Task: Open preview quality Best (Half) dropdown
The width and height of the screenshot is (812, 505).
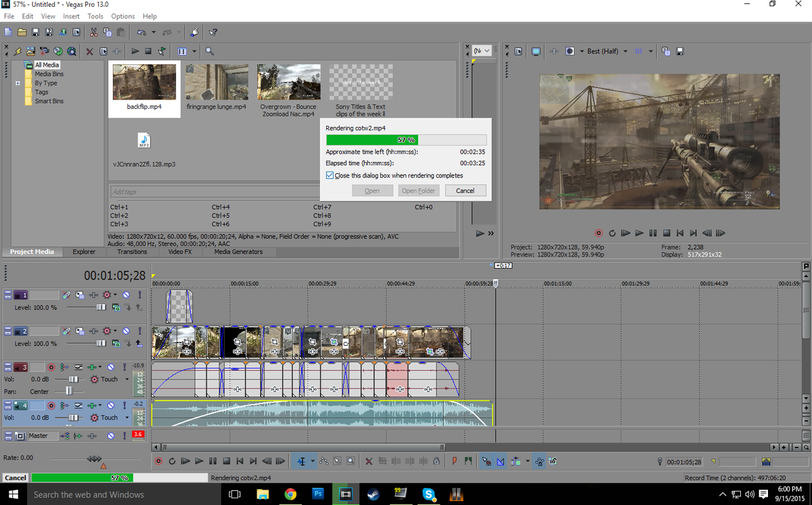Action: [x=625, y=51]
